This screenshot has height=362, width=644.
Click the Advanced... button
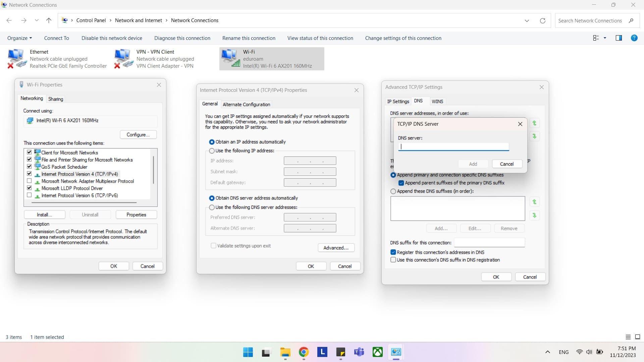click(x=336, y=248)
